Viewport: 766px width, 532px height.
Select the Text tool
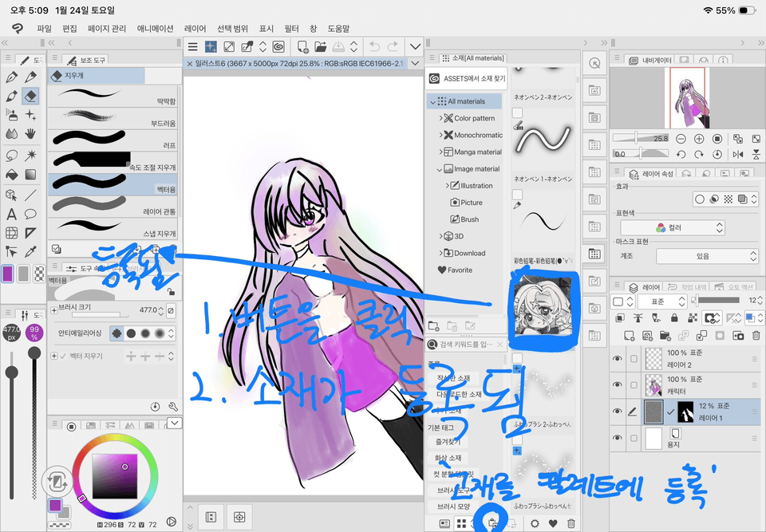point(12,214)
